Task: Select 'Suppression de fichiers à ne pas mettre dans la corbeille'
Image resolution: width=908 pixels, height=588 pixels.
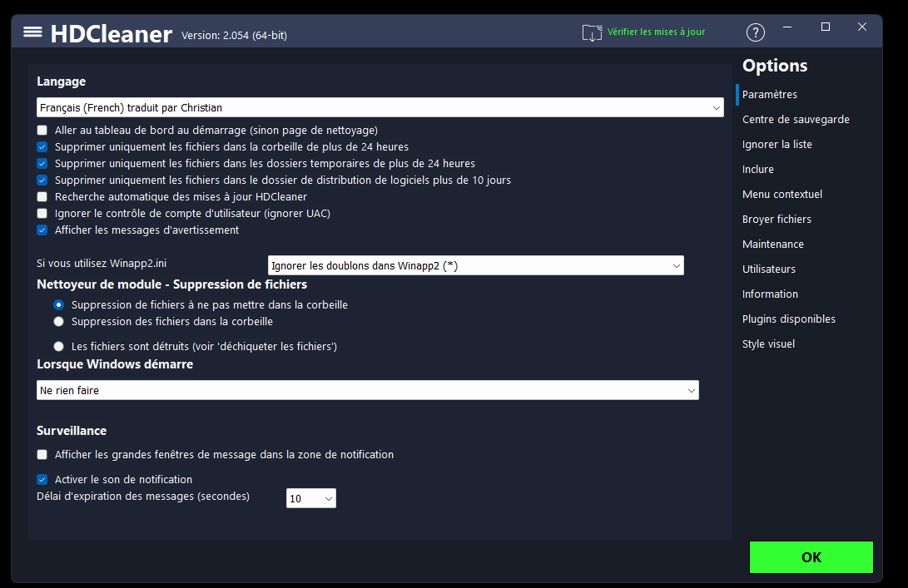Action: tap(58, 305)
